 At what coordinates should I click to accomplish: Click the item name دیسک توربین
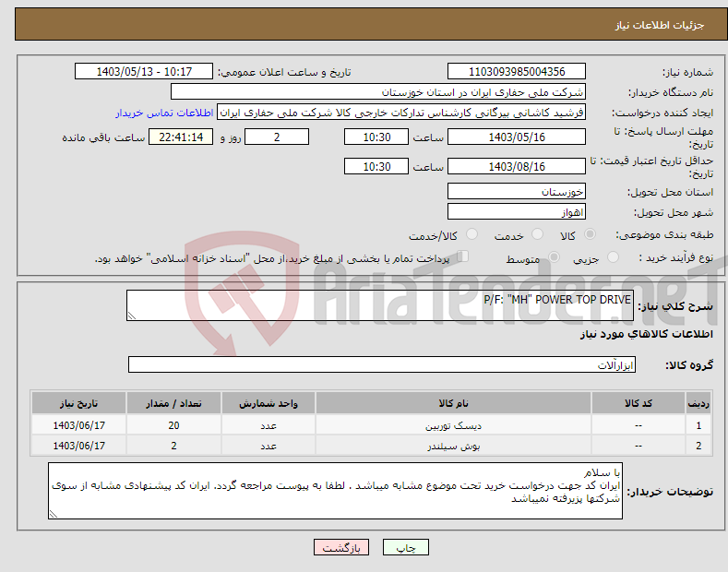453,425
